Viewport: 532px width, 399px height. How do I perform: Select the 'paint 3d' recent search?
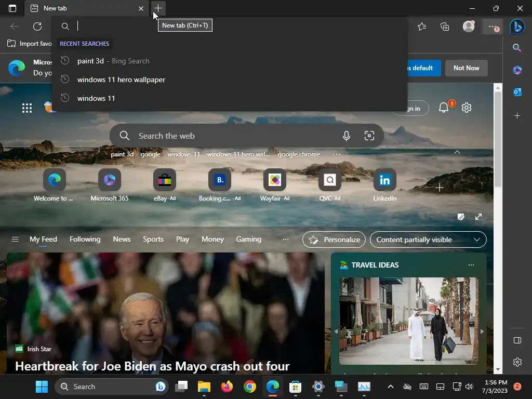click(x=230, y=61)
